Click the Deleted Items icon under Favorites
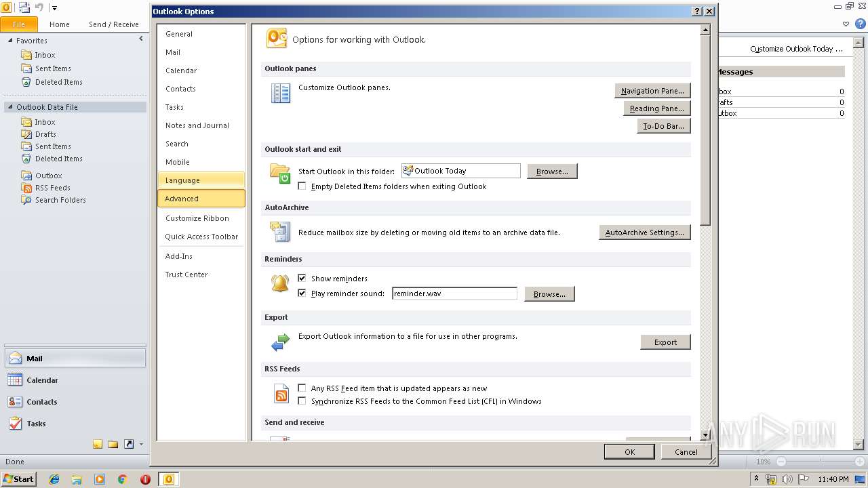The width and height of the screenshot is (868, 488). (26, 82)
